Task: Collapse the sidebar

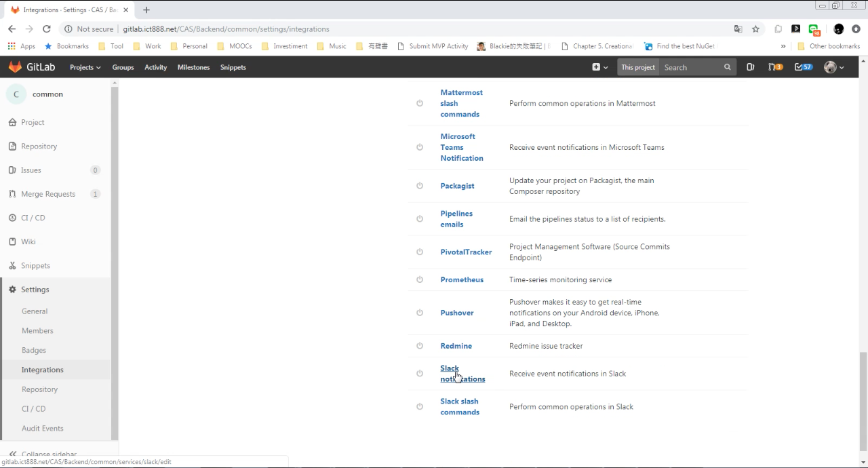Action: pyautogui.click(x=43, y=454)
